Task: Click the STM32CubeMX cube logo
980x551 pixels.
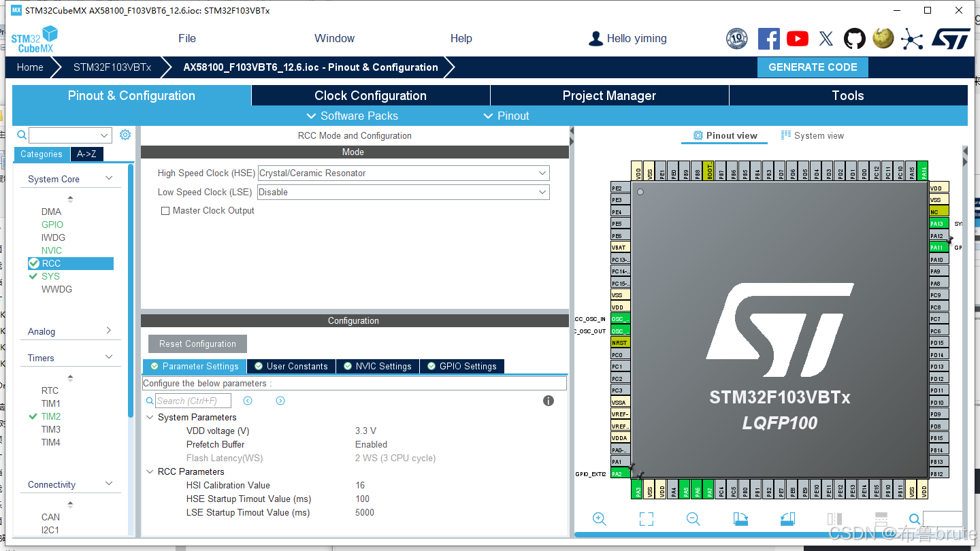Action: click(x=34, y=39)
